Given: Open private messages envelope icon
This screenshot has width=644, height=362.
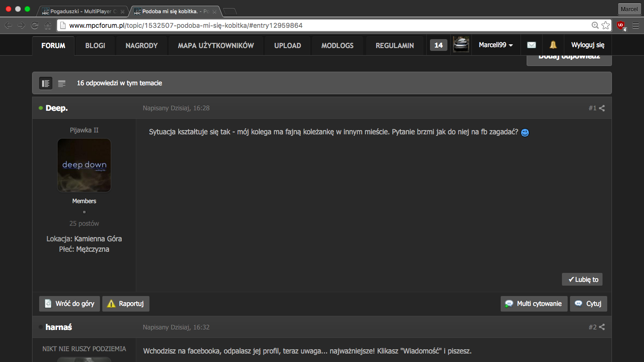Looking at the screenshot, I should 531,45.
